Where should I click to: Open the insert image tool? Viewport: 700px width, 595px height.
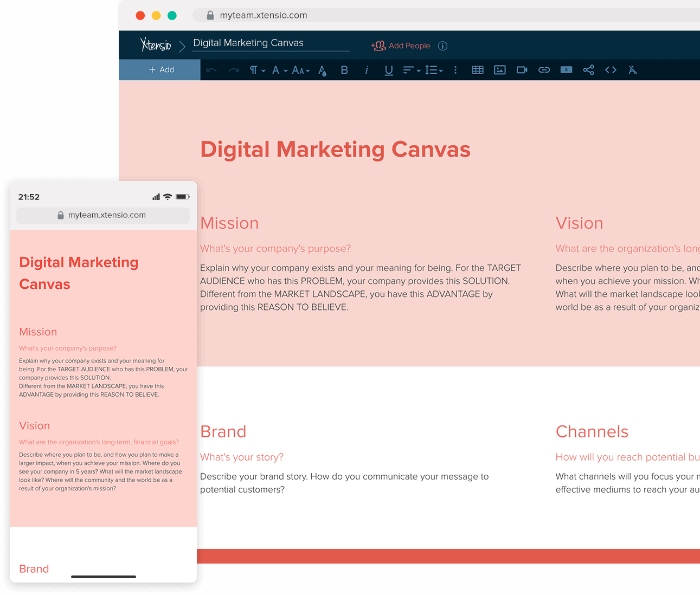tap(499, 70)
